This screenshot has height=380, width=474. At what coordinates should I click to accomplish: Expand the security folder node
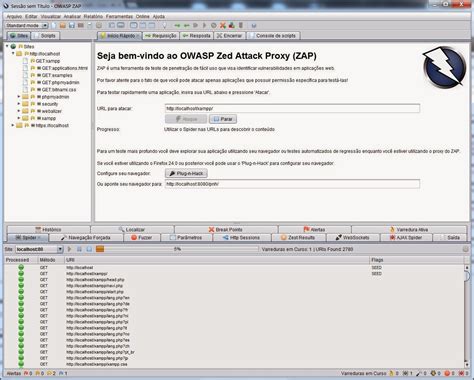click(x=19, y=104)
